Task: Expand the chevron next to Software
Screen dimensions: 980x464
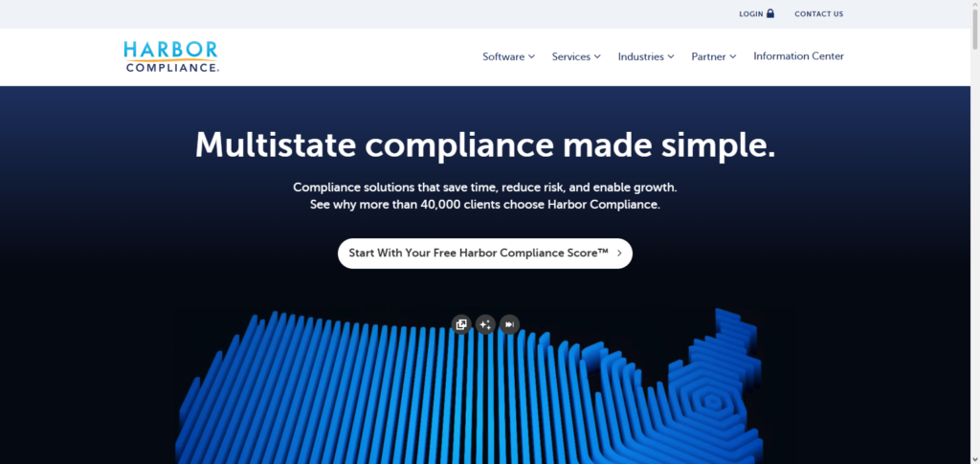Action: tap(531, 56)
